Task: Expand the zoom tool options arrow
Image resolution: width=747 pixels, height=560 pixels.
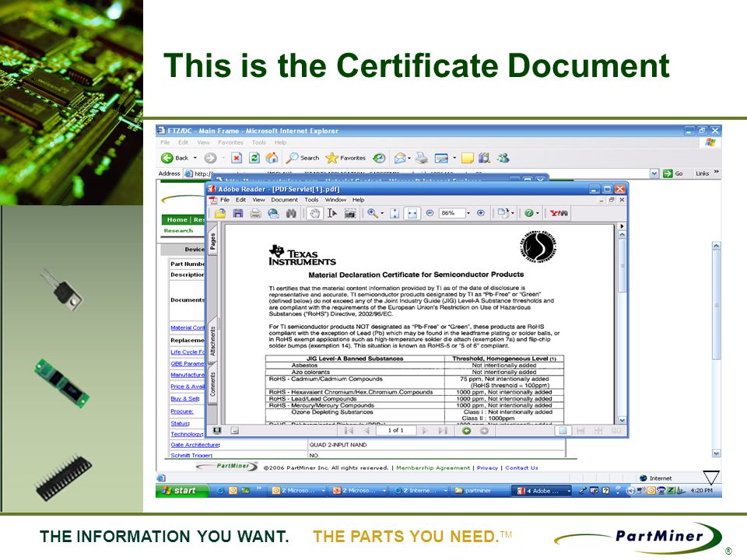Action: [x=382, y=213]
